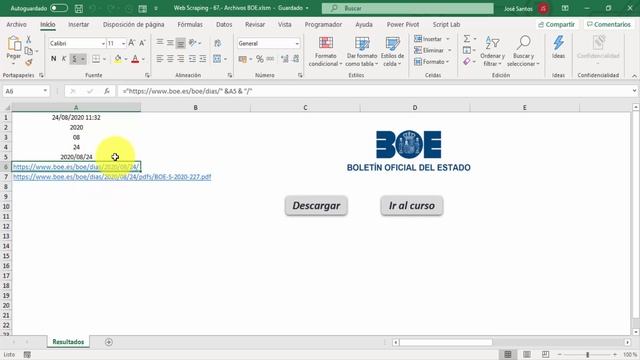
Task: Toggle italic K formatting
Action: (x=64, y=59)
